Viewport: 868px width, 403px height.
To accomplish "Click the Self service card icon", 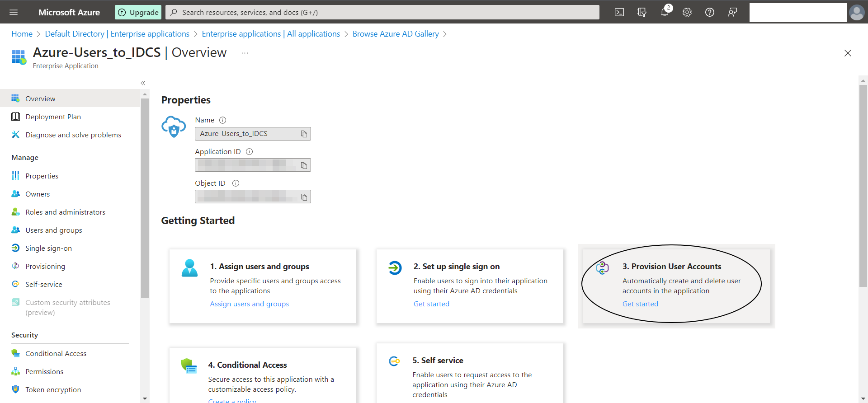I will tap(394, 361).
